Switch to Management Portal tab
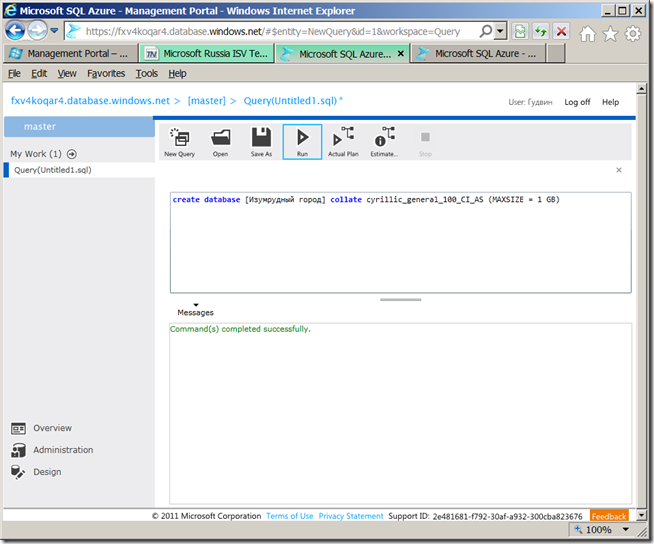This screenshot has width=654, height=544. [70, 53]
